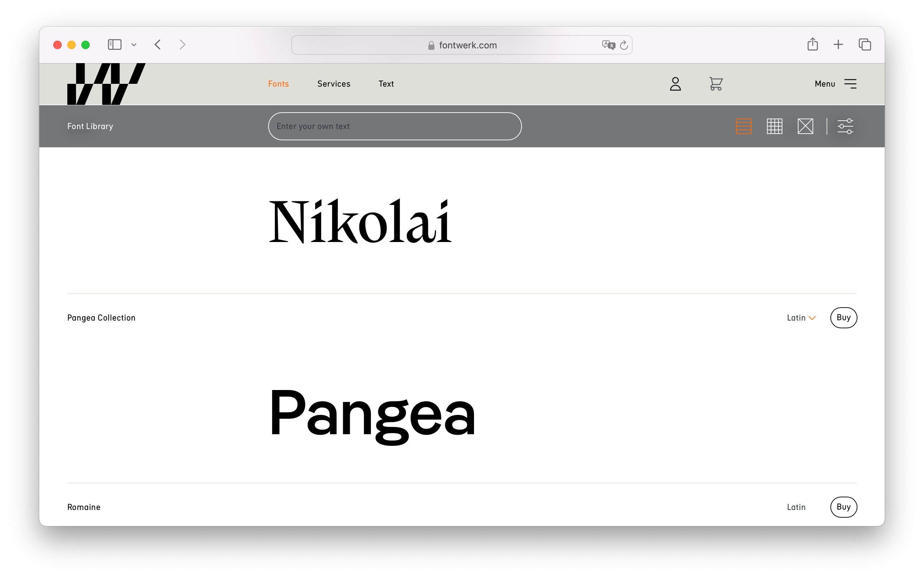924x578 pixels.
Task: Buy the Romaine font
Action: (843, 507)
